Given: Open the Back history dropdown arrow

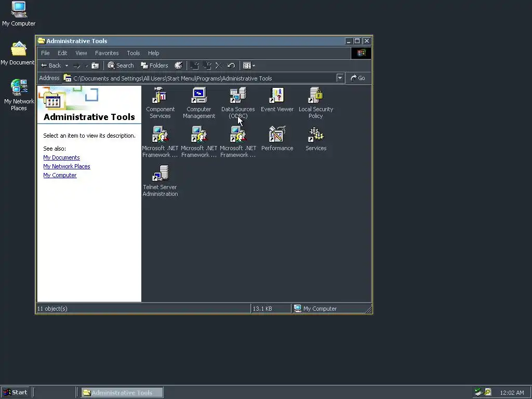Looking at the screenshot, I should pos(67,66).
